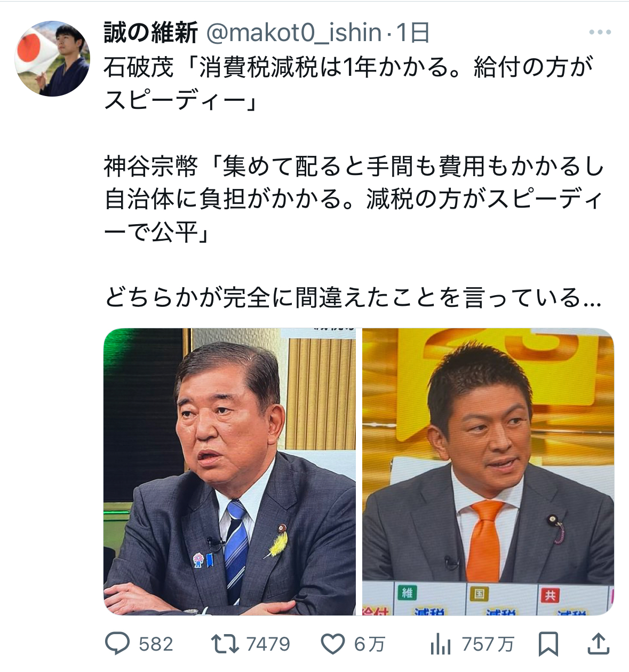Enlarge the photo of man with orange tie
Viewport: 629px width, 672px height.
click(x=488, y=472)
